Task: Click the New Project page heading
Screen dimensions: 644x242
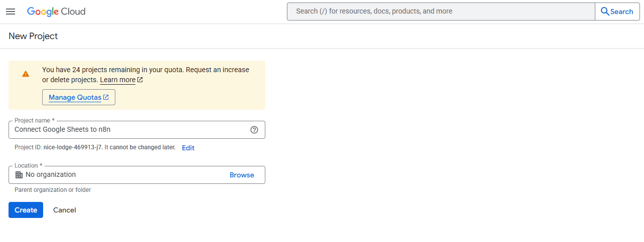Action: coord(33,36)
